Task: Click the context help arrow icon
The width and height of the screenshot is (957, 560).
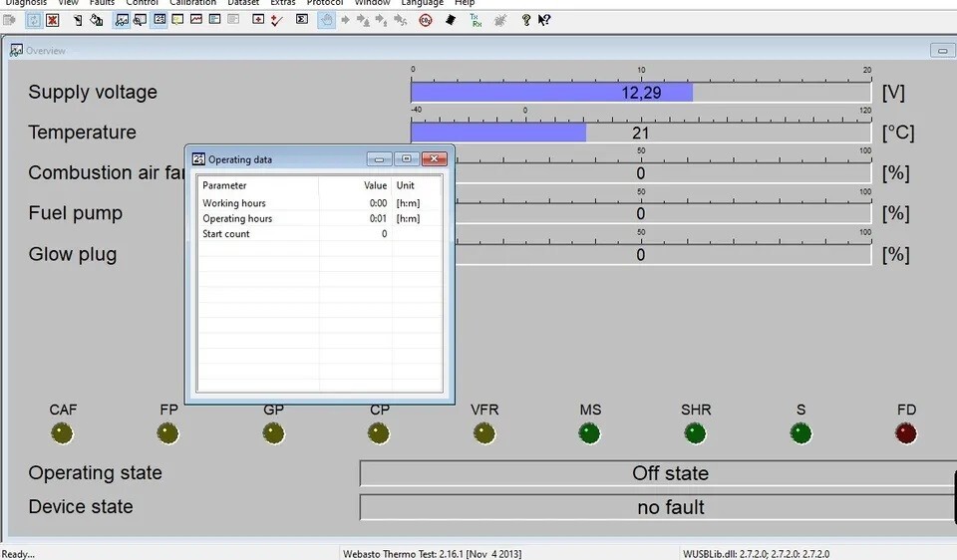Action: (x=544, y=20)
